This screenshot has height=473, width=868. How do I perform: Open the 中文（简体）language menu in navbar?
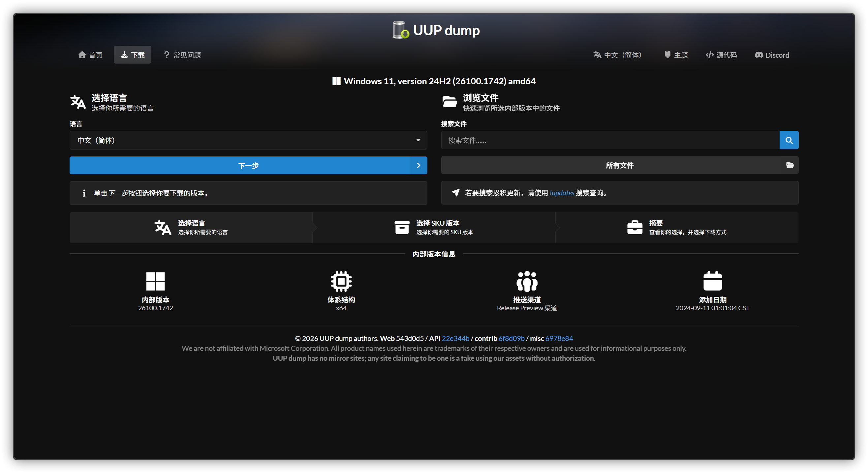click(x=617, y=55)
